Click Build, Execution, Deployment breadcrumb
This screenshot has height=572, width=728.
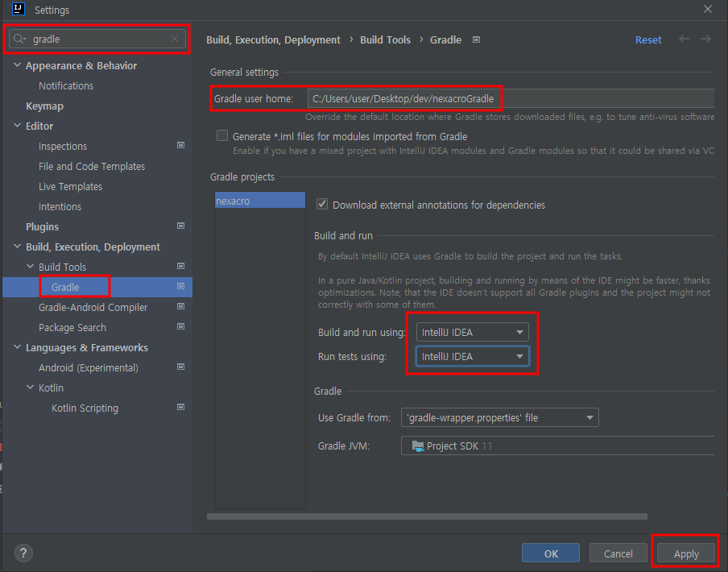pyautogui.click(x=274, y=40)
